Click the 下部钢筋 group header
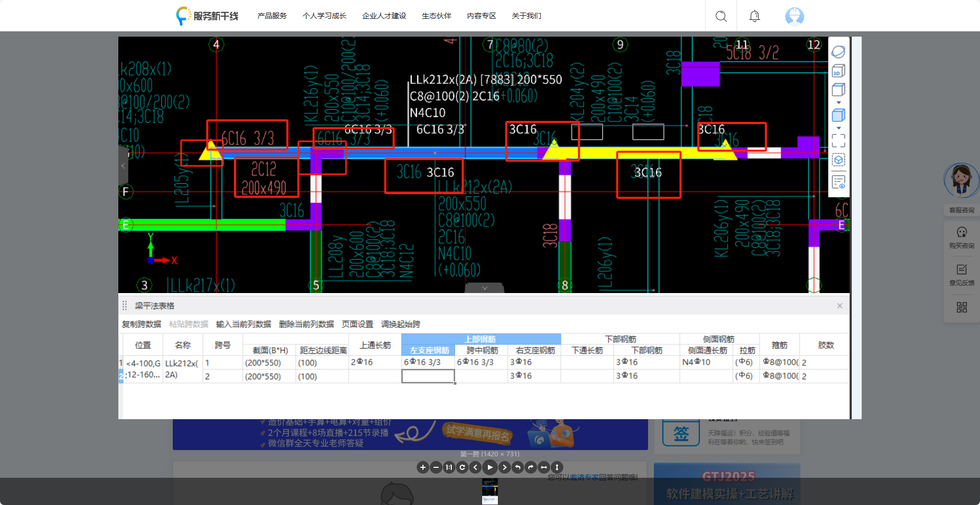This screenshot has width=980, height=505. 620,339
